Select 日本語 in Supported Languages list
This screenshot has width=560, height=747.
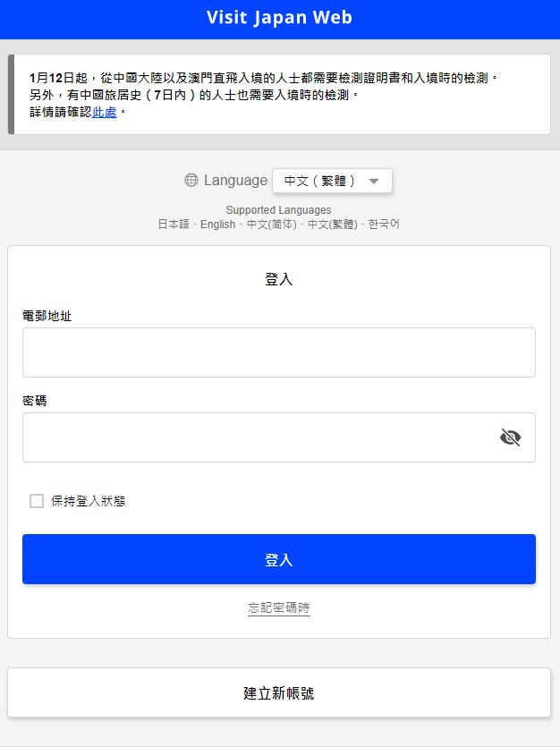(x=174, y=225)
